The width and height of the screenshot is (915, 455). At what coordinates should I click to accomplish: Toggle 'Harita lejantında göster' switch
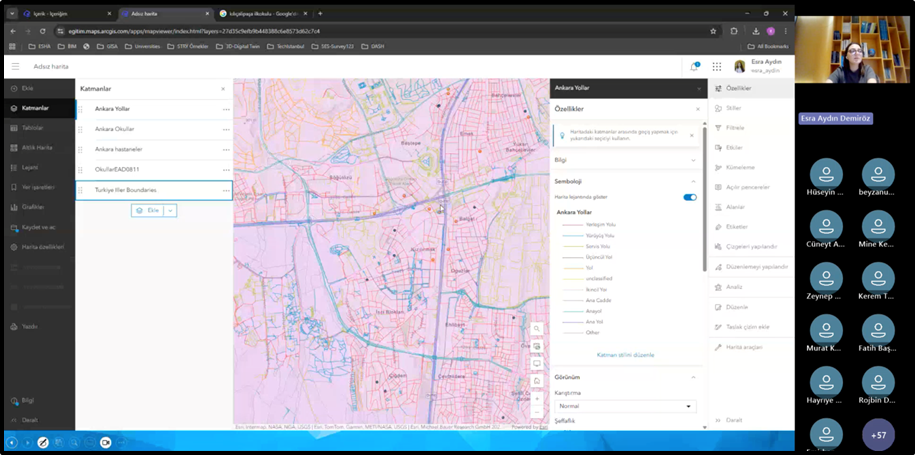coord(689,197)
